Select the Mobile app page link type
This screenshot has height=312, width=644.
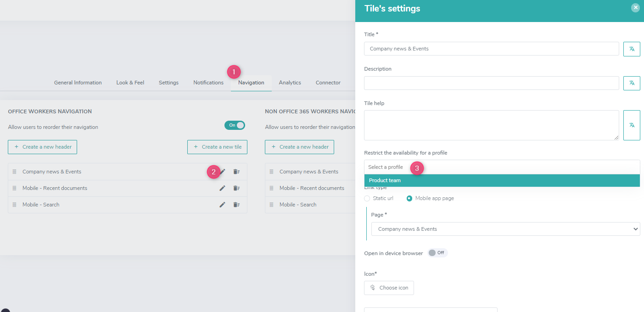pyautogui.click(x=409, y=198)
